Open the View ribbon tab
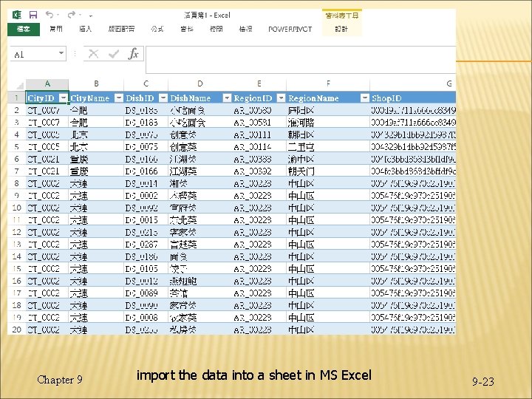The height and width of the screenshot is (399, 532). click(245, 29)
